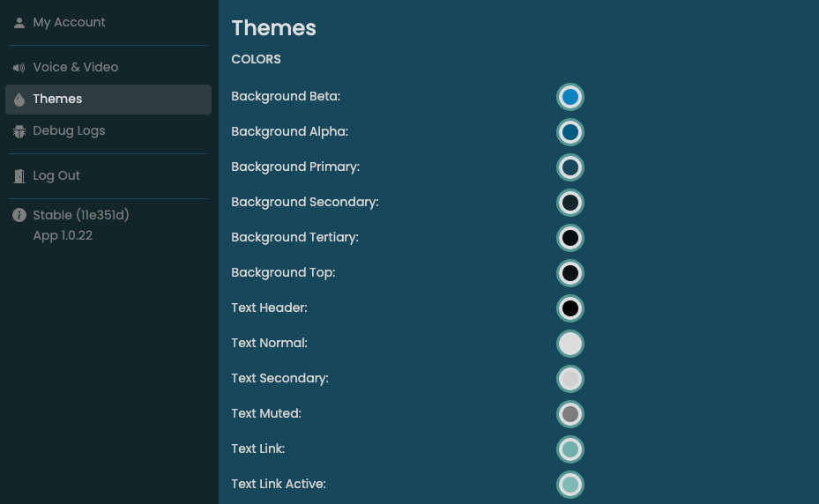Click the info icon beside Stable version
The width and height of the screenshot is (819, 504).
19,216
